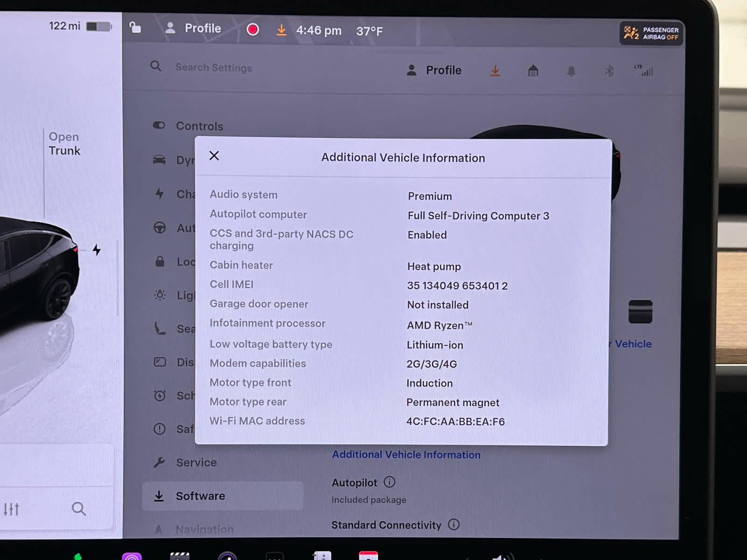
Task: Select Controls in settings sidebar
Action: [x=199, y=126]
